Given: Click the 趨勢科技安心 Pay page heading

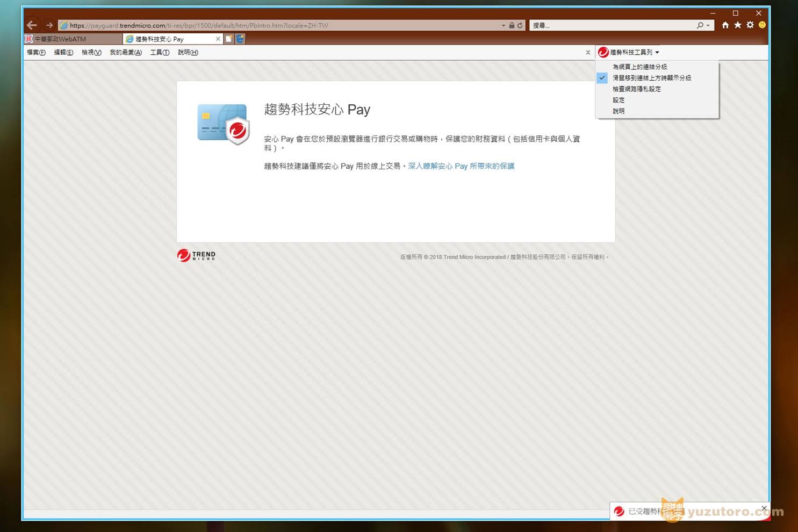Looking at the screenshot, I should (317, 110).
